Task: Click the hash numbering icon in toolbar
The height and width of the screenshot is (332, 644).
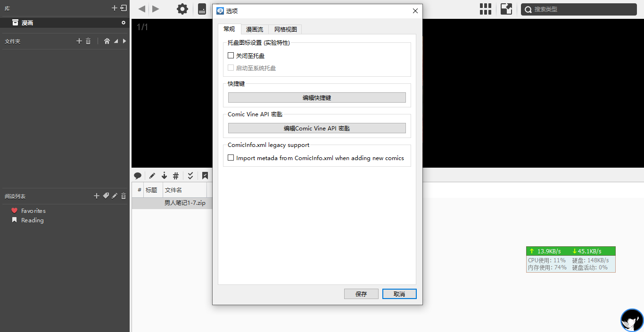Action: (x=176, y=176)
